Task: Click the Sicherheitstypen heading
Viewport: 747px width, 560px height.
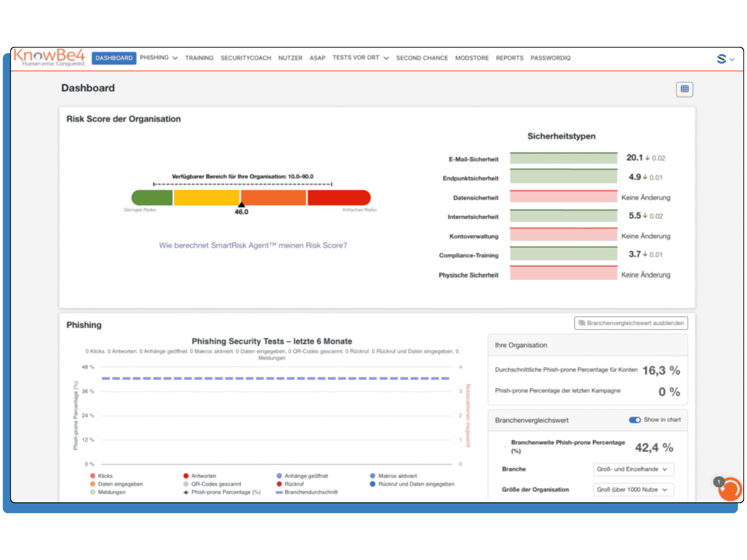Action: pos(561,136)
